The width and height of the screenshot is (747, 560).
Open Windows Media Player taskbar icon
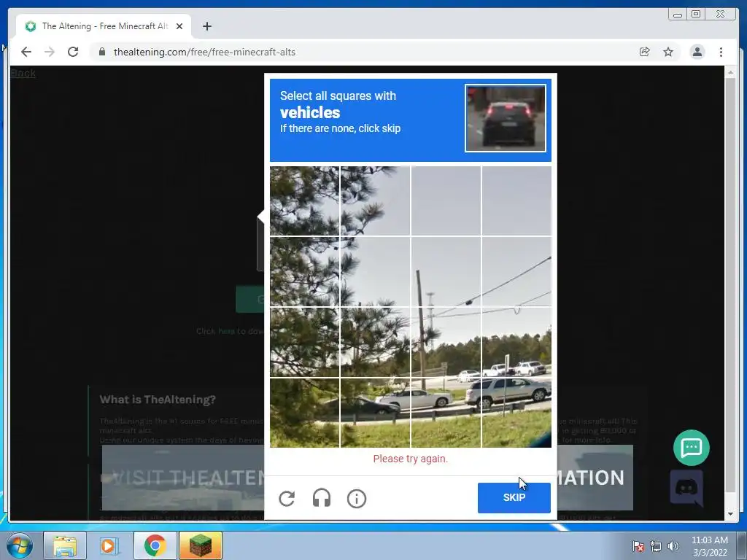pos(108,545)
